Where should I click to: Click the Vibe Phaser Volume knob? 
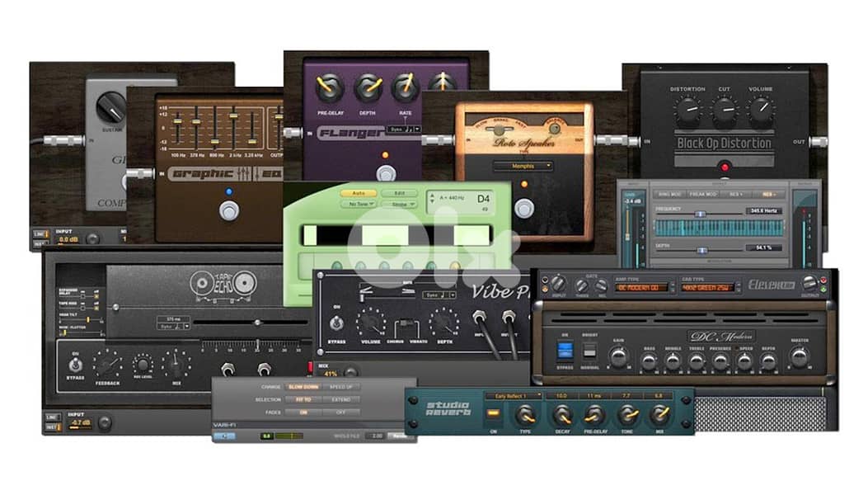(x=371, y=323)
